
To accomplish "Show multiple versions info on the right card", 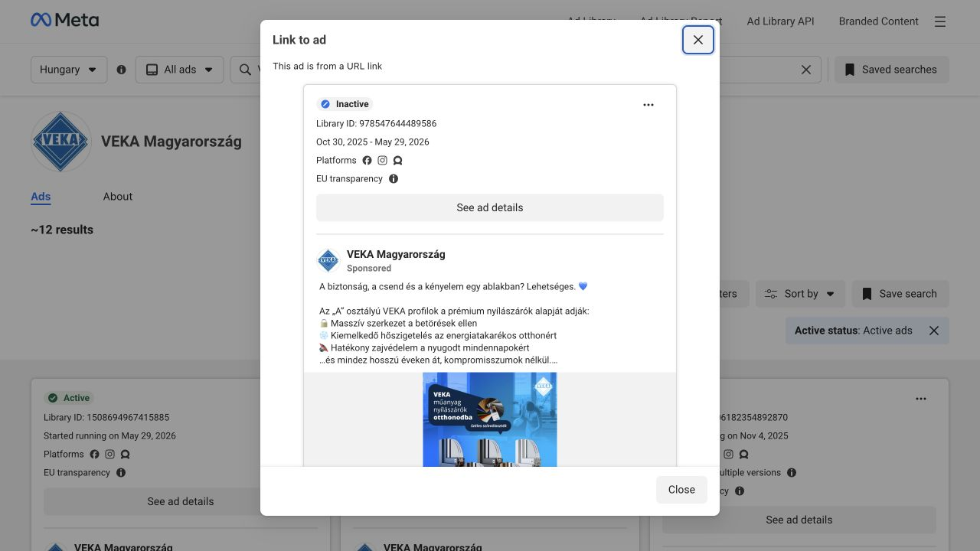I will pos(792,473).
